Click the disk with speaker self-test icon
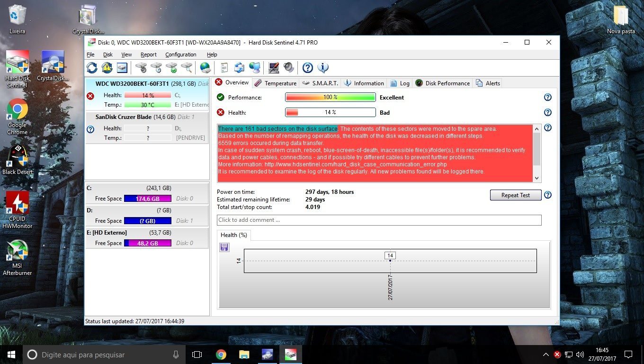This screenshot has width=644, height=364. click(141, 68)
